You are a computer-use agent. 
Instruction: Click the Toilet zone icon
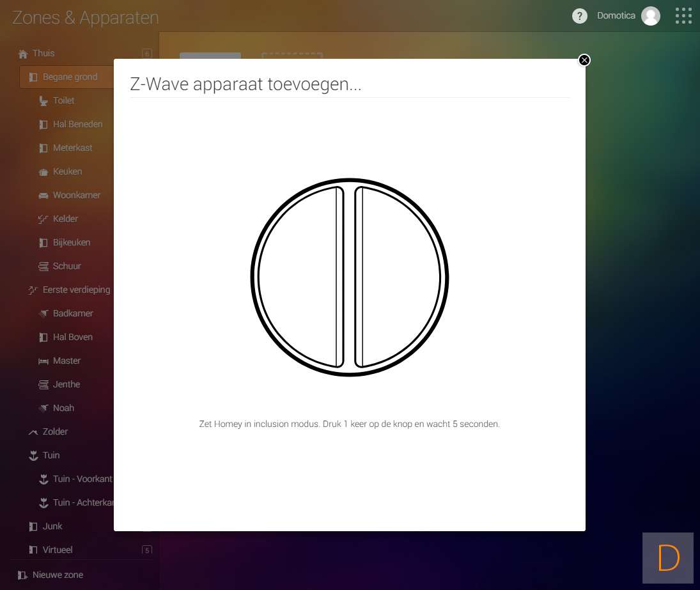click(x=43, y=101)
